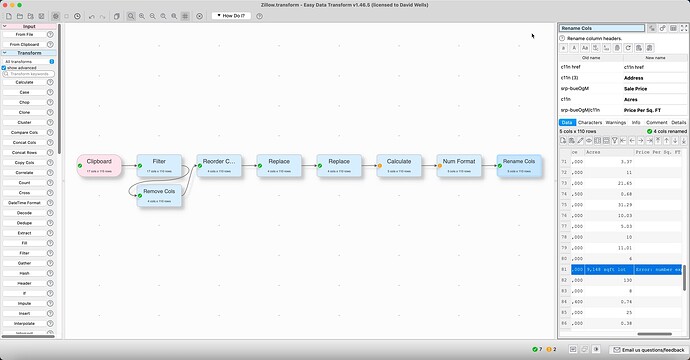The width and height of the screenshot is (690, 360).
Task: Select the Num Format node
Action: pos(459,165)
